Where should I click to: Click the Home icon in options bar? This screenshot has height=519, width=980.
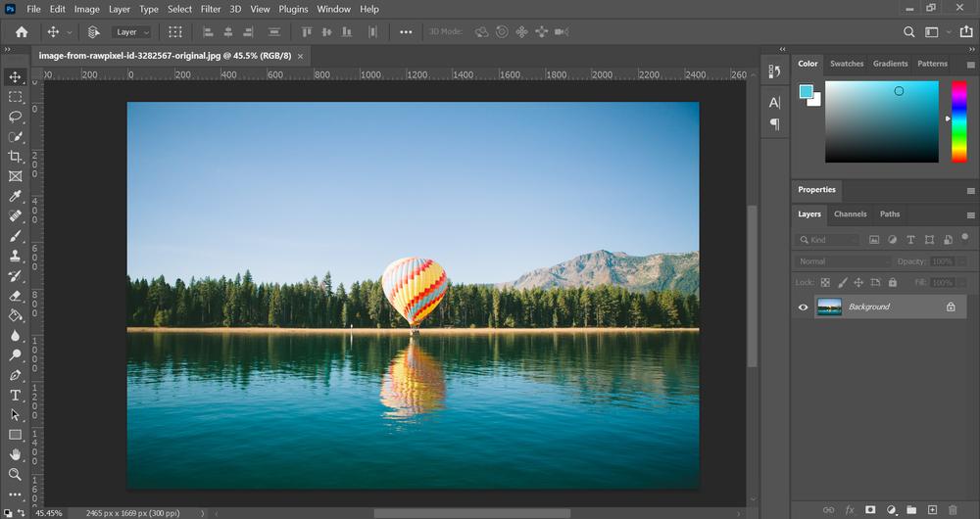[22, 32]
